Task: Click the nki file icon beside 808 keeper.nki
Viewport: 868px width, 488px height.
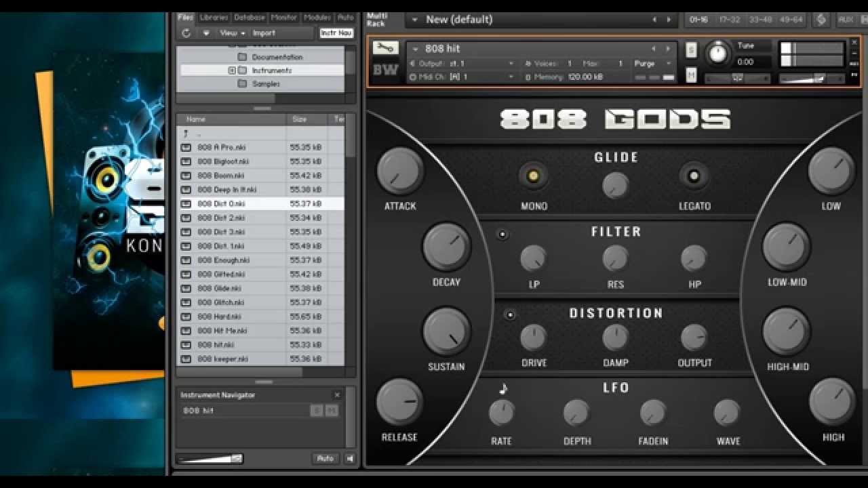Action: [x=185, y=359]
